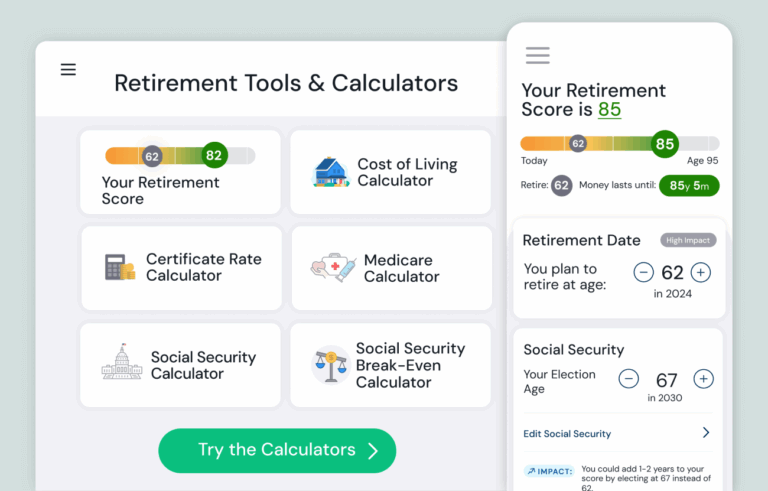
Task: Click the Capitol building Social Security icon
Action: point(121,364)
